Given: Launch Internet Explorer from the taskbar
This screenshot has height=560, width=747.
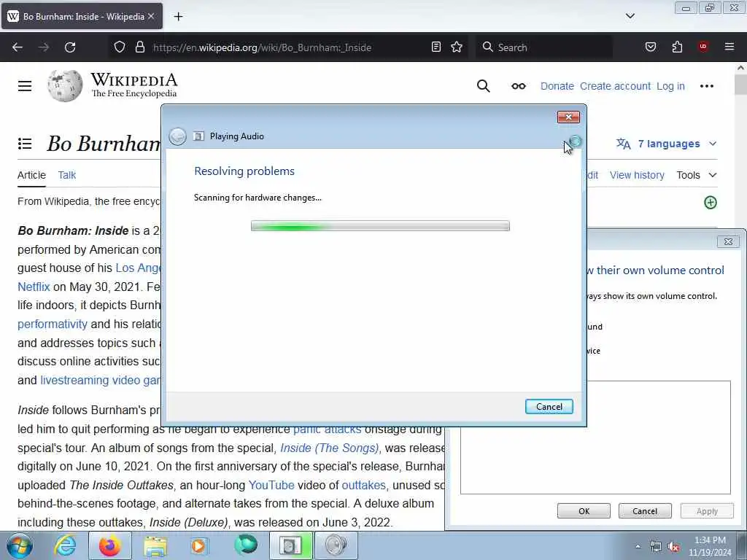Looking at the screenshot, I should pyautogui.click(x=65, y=545).
